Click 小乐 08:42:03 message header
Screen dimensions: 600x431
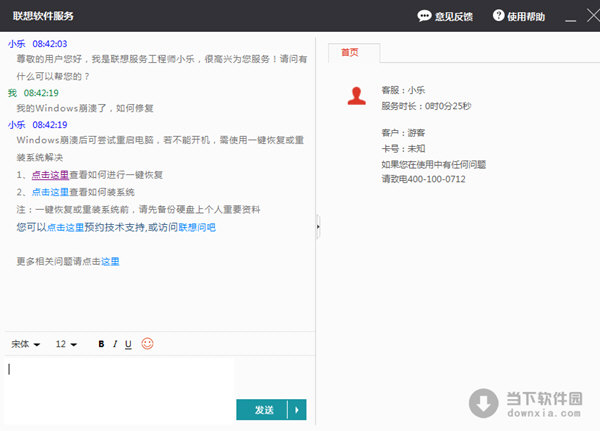(x=38, y=44)
